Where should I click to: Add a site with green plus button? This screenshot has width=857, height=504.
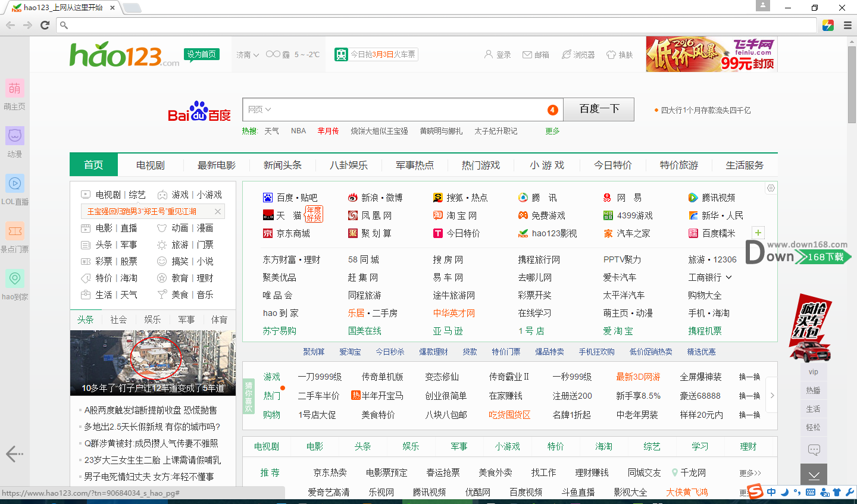[x=758, y=233]
